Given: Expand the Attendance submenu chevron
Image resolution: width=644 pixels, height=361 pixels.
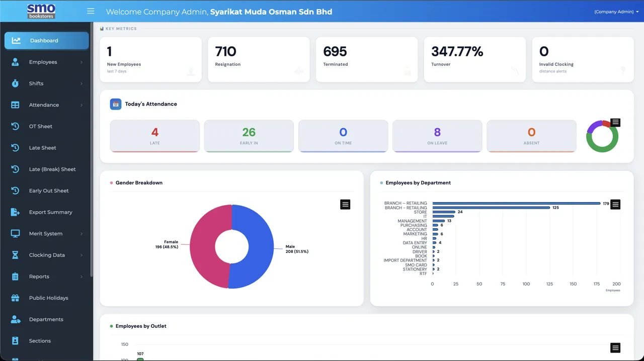Looking at the screenshot, I should pyautogui.click(x=81, y=105).
